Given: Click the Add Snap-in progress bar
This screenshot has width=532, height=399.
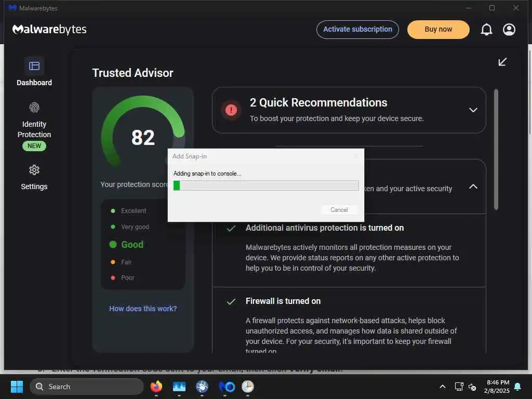Looking at the screenshot, I should (266, 185).
